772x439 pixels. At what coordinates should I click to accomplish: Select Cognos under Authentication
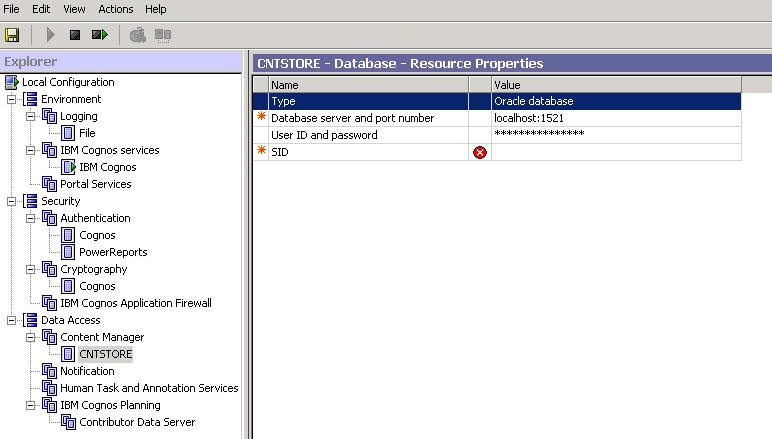[x=97, y=235]
